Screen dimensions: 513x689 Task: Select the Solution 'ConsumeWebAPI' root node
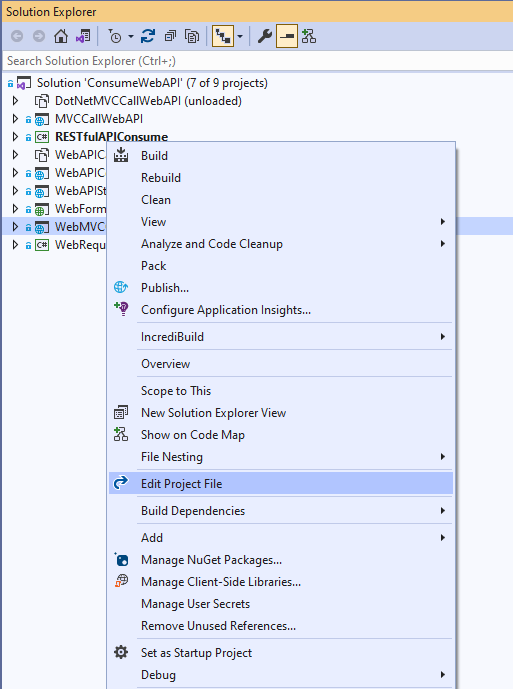point(152,83)
